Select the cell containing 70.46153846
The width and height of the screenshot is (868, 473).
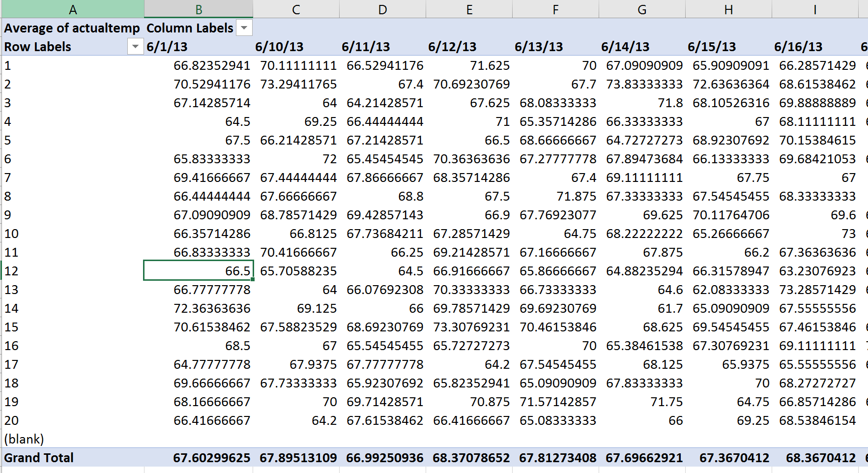pos(555,327)
